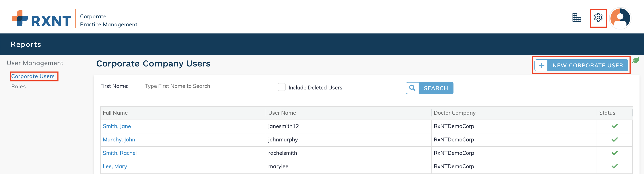The image size is (644, 174).
Task: Click green checkmark status for Smith, Rachel
Action: [x=614, y=153]
